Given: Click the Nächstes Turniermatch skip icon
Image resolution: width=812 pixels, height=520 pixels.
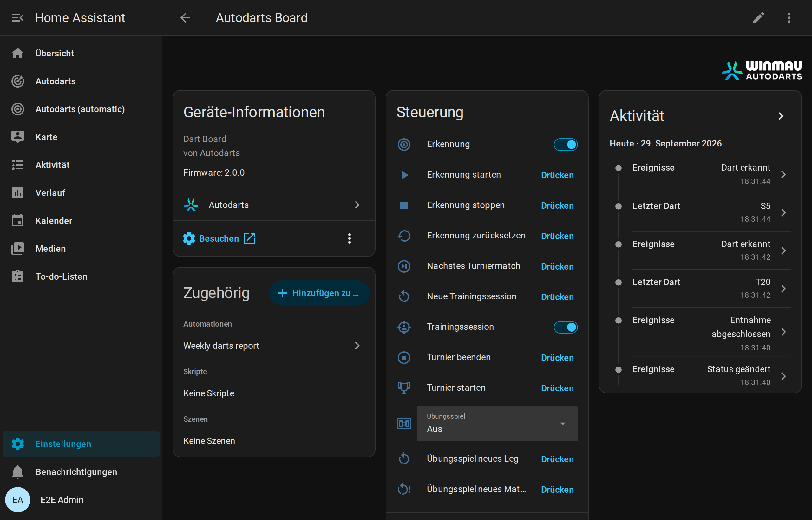Looking at the screenshot, I should click(404, 266).
